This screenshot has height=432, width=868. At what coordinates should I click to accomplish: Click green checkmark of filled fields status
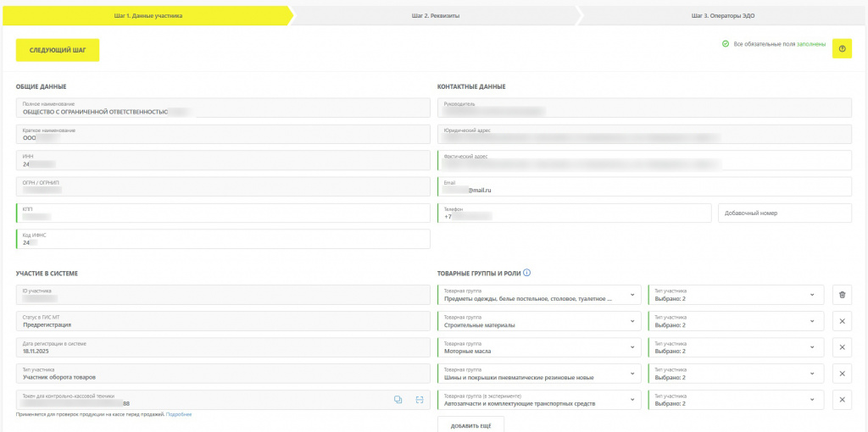pos(726,44)
